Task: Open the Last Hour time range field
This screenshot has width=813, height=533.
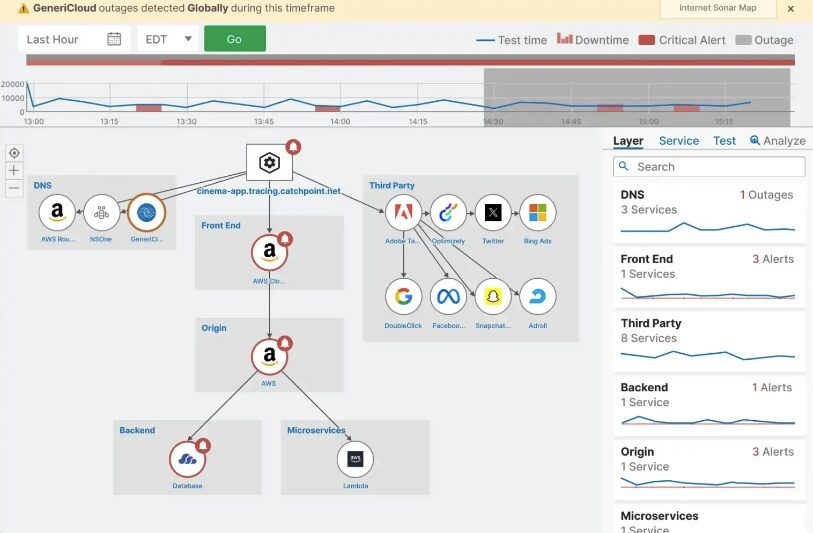Action: [x=74, y=39]
